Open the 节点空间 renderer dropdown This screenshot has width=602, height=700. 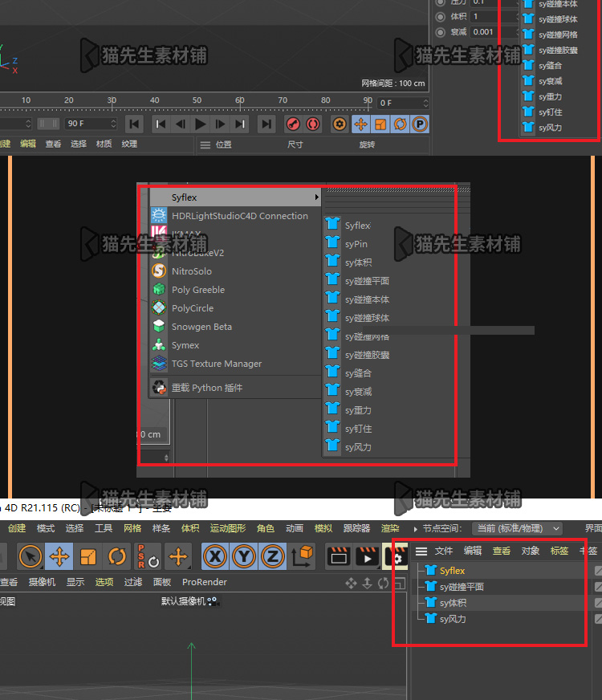[x=517, y=528]
